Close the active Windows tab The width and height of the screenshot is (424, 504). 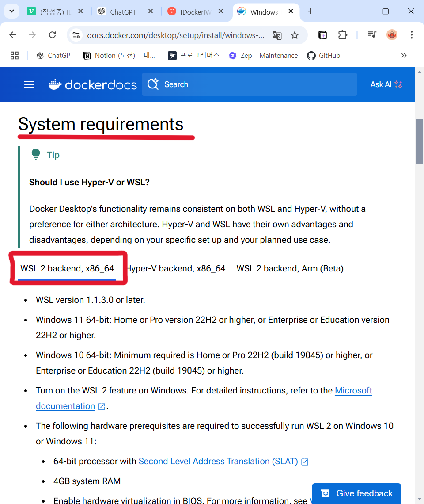291,11
